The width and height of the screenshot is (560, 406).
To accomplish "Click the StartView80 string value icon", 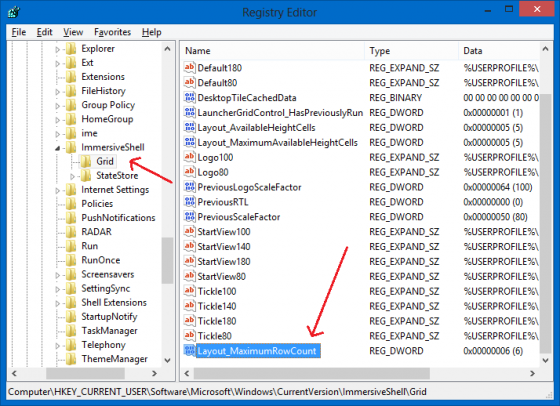I will pos(189,276).
